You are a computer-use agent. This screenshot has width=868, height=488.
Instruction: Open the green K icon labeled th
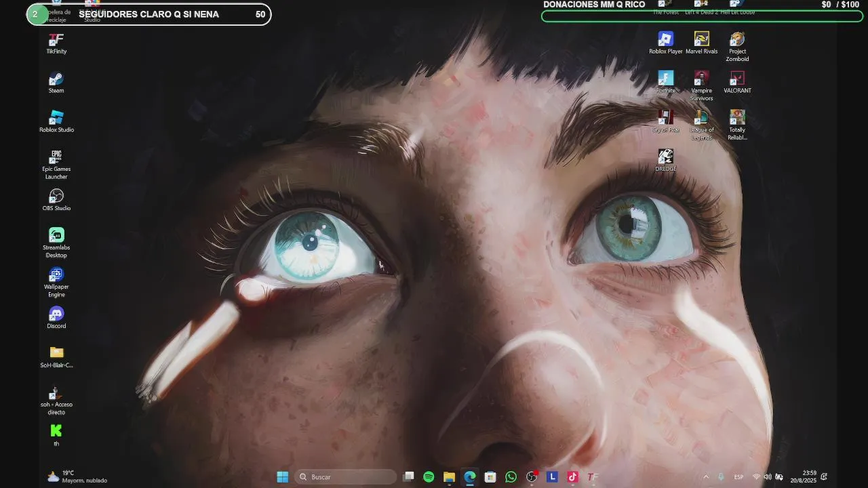(56, 436)
